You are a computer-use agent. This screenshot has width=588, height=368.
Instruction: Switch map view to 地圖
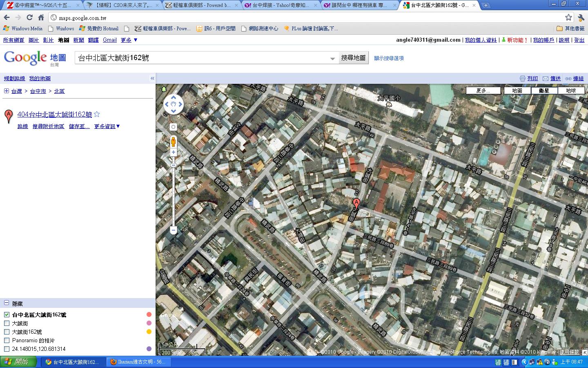517,90
